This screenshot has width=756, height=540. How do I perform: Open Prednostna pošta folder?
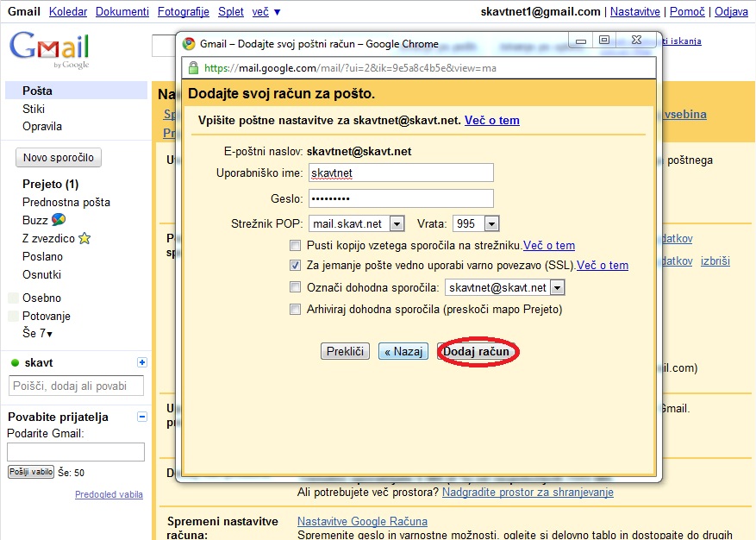[x=66, y=202]
